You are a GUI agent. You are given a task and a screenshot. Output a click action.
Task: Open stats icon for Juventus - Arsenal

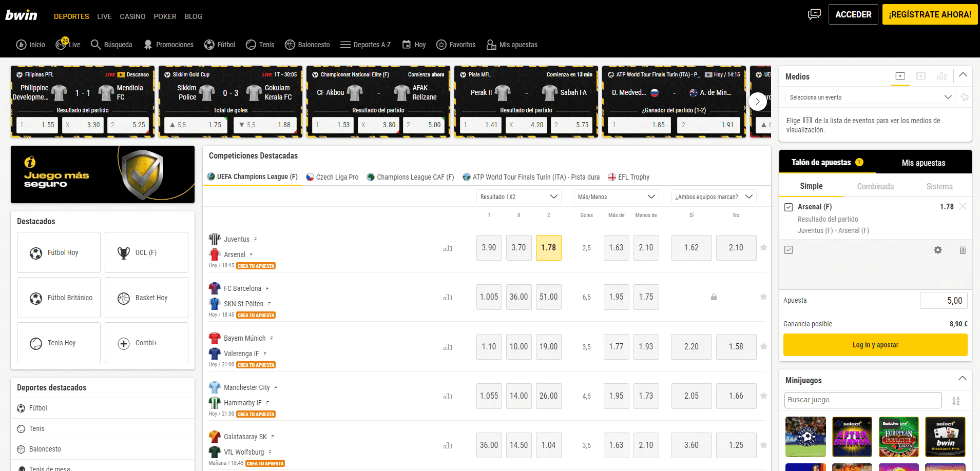click(448, 248)
